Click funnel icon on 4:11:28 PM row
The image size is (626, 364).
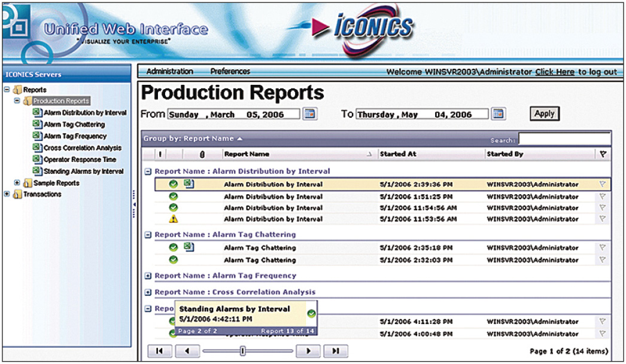(x=603, y=321)
